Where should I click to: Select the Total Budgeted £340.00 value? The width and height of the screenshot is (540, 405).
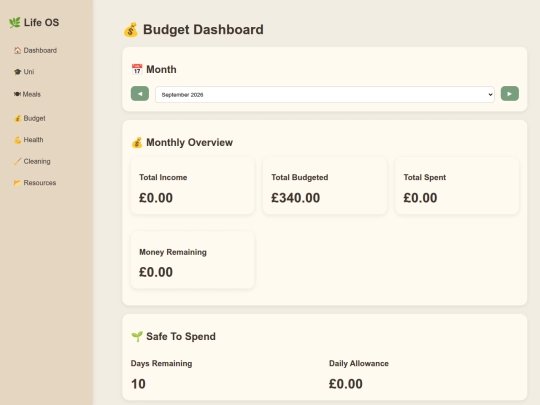tap(295, 198)
